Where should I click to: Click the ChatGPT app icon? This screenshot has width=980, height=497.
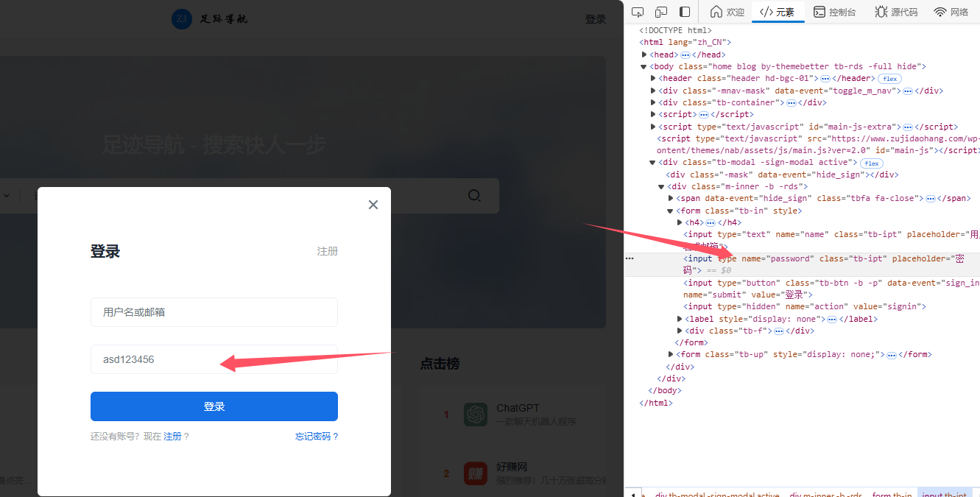tap(476, 415)
